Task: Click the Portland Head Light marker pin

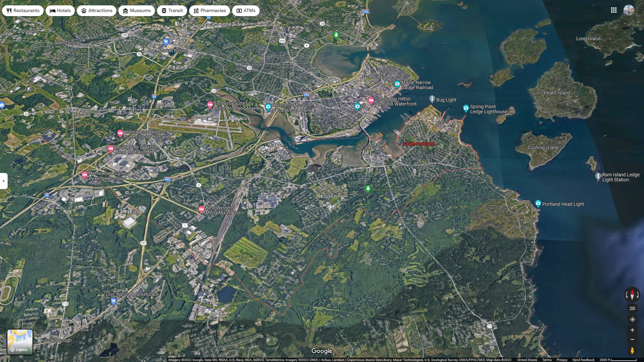Action: click(x=538, y=203)
